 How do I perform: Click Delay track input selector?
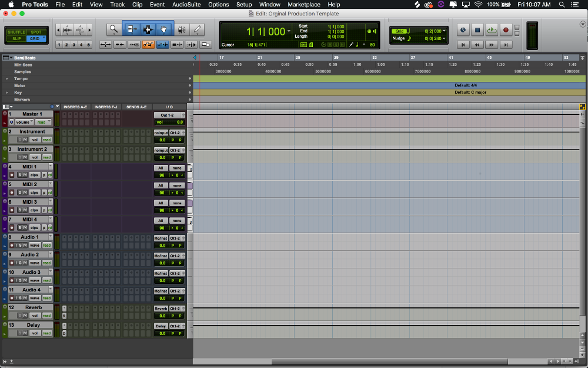click(x=161, y=326)
